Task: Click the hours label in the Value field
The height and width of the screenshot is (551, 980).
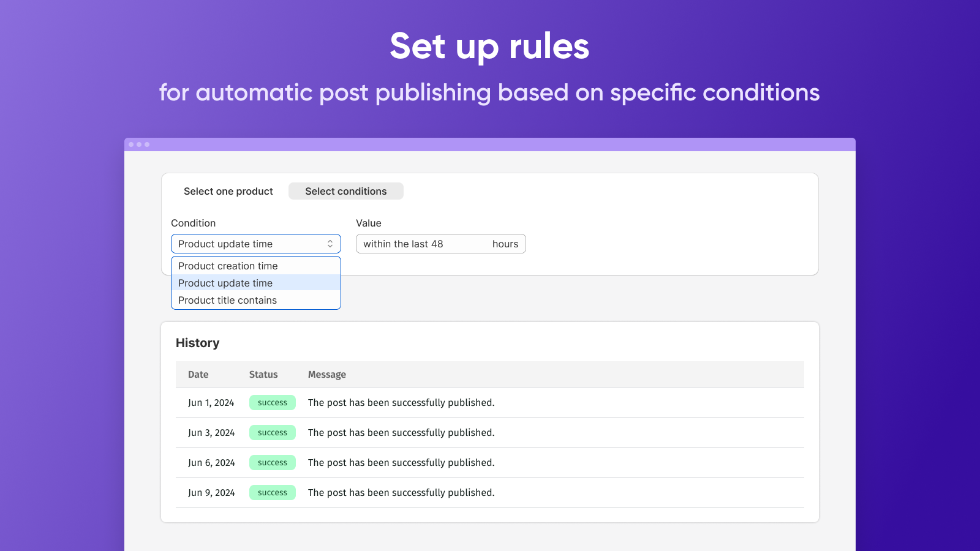Action: [x=505, y=244]
